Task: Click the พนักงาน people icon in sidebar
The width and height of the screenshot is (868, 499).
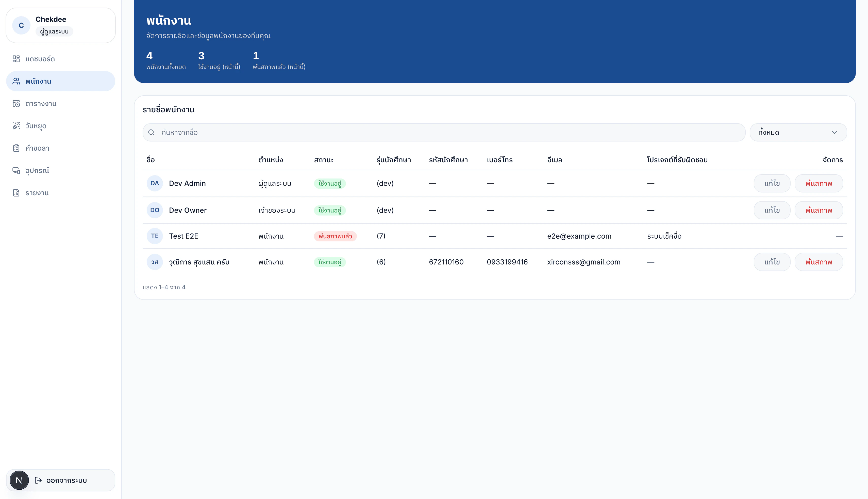Action: [16, 81]
